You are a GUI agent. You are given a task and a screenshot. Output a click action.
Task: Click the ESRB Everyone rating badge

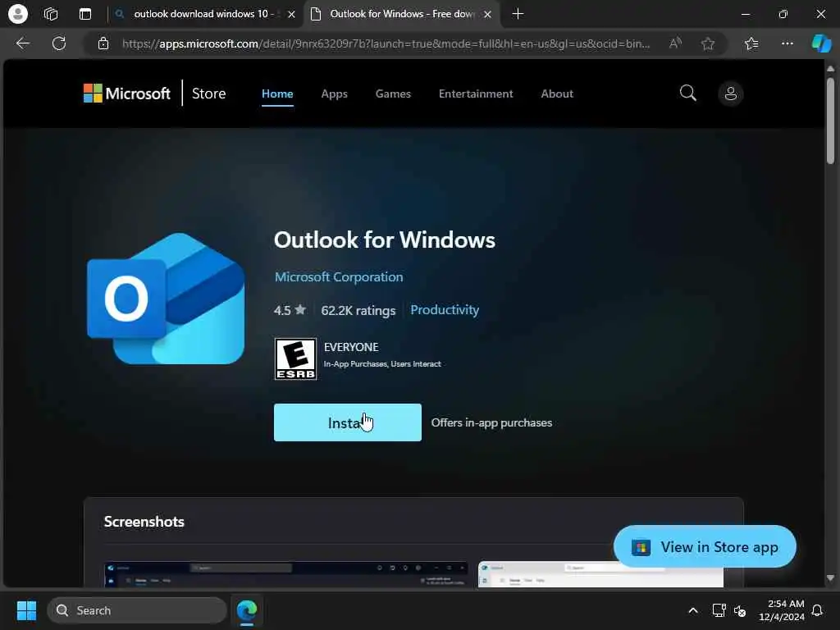pyautogui.click(x=295, y=359)
